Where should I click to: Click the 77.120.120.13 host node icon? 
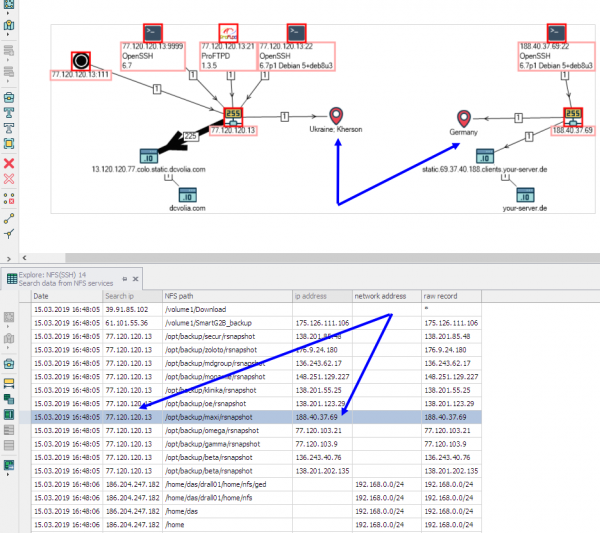(233, 117)
